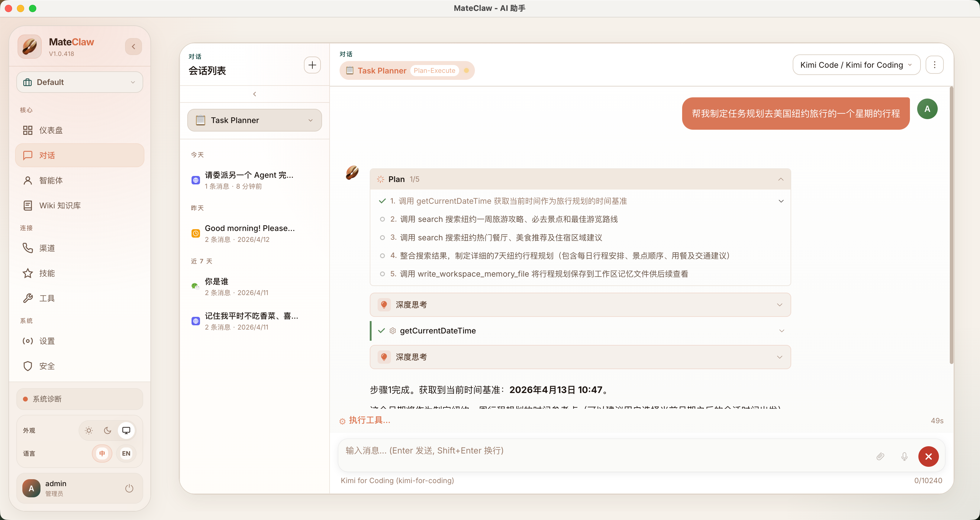Collapse the Plan steps panel
This screenshot has height=520, width=980.
[x=781, y=179]
